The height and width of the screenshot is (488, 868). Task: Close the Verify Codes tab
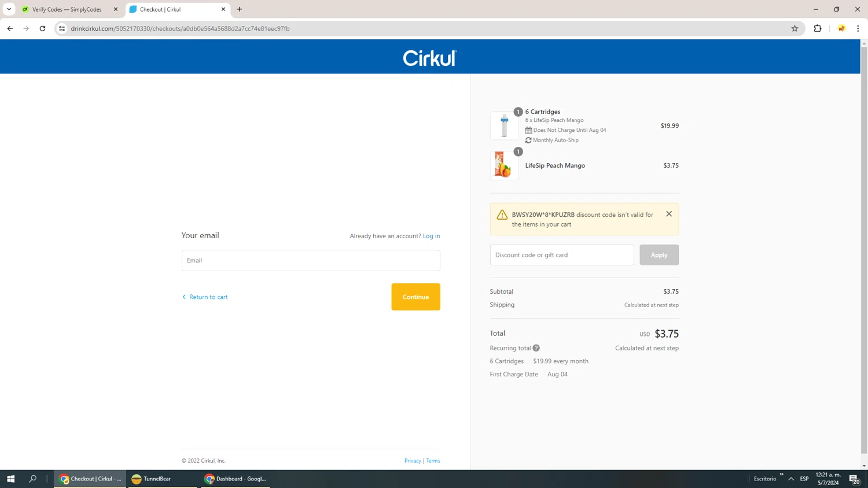click(116, 9)
